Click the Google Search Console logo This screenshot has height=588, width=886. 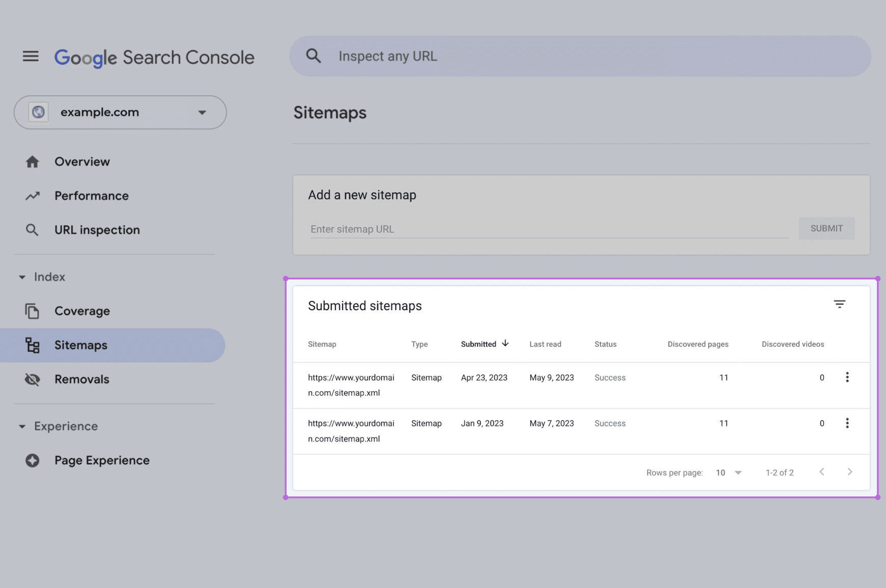point(154,58)
